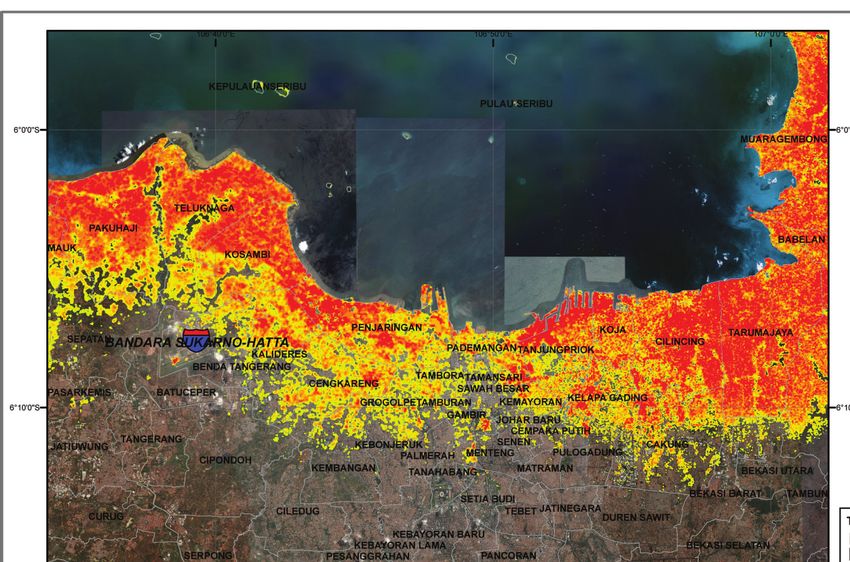Select the BEKASI UTARA label
The image size is (850, 562).
pyautogui.click(x=777, y=471)
